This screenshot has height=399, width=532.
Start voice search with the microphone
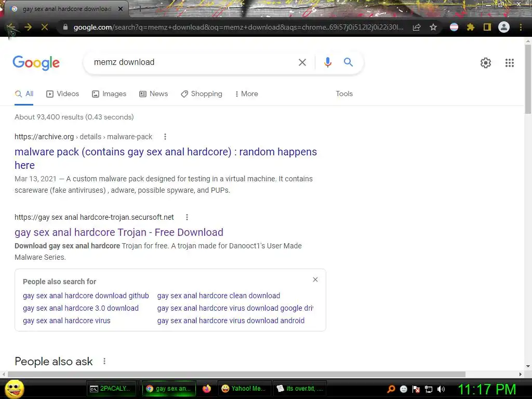pos(327,62)
